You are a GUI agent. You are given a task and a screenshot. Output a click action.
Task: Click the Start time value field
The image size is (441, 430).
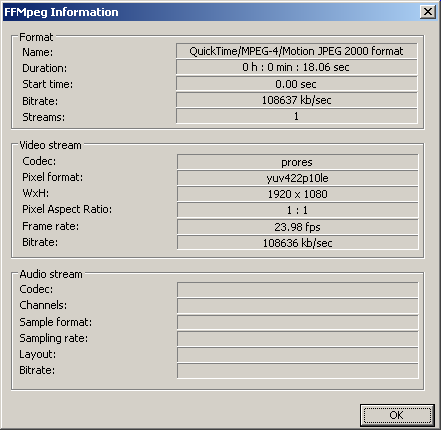click(297, 84)
